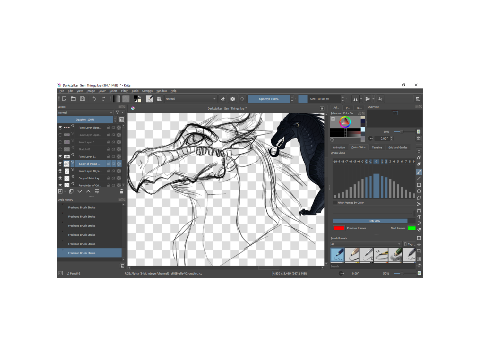This screenshot has width=480, height=360.
Task: Pick the green Next Frames tint swatch
Action: point(412,228)
